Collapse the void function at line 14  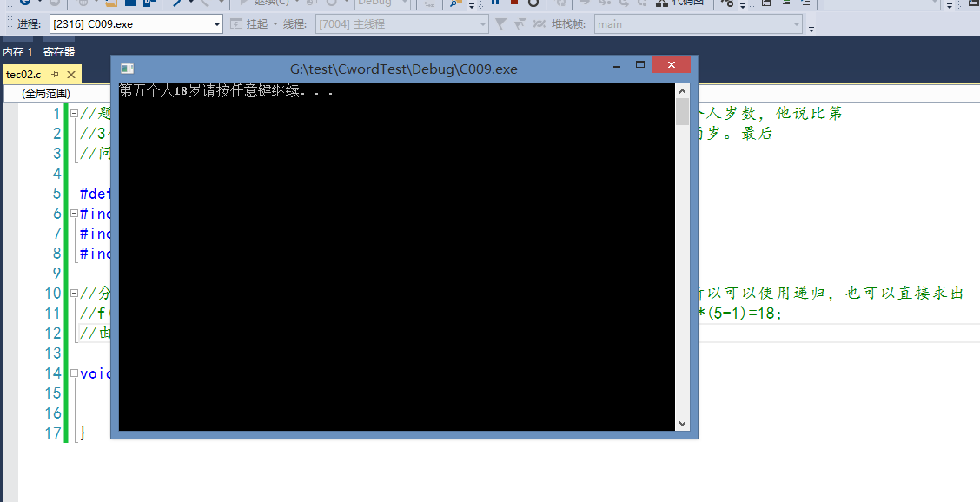click(x=74, y=373)
